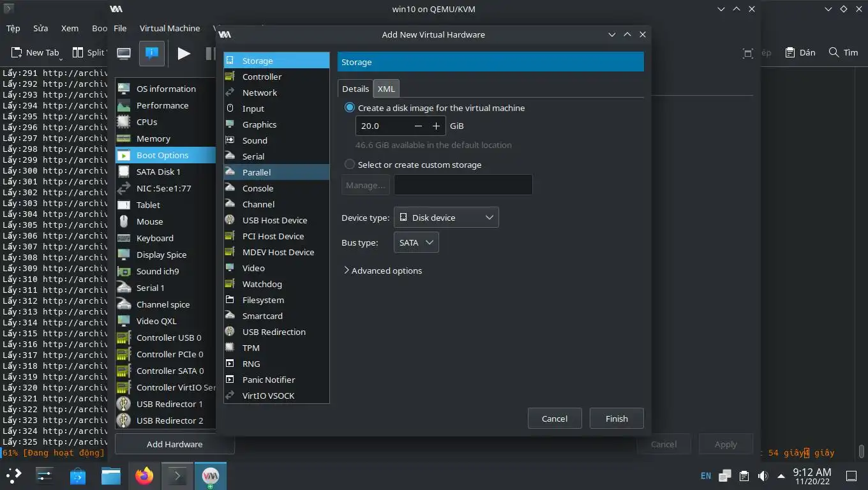Image resolution: width=868 pixels, height=490 pixels.
Task: Select Graphics hardware type
Action: [276, 124]
